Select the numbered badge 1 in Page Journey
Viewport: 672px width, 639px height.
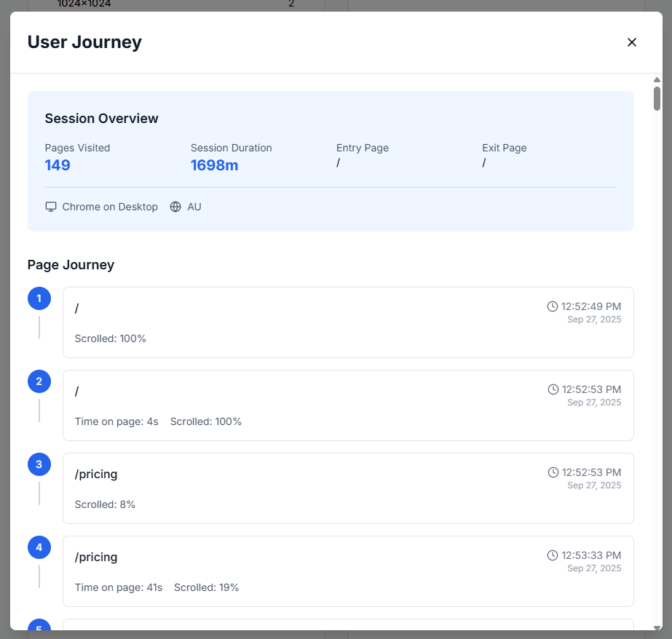39,298
